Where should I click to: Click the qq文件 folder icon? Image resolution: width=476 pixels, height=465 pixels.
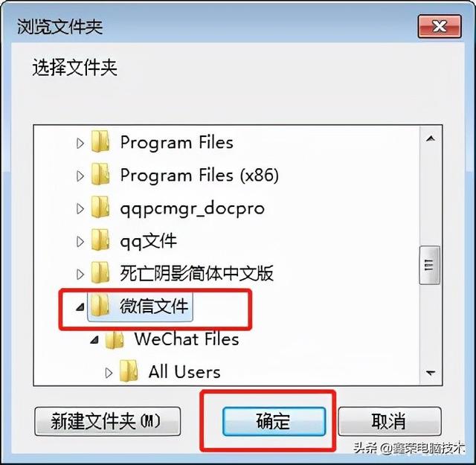point(100,240)
